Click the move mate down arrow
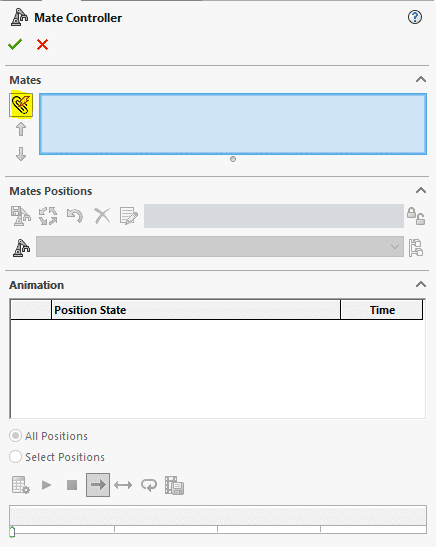The width and height of the screenshot is (436, 547). coord(21,154)
